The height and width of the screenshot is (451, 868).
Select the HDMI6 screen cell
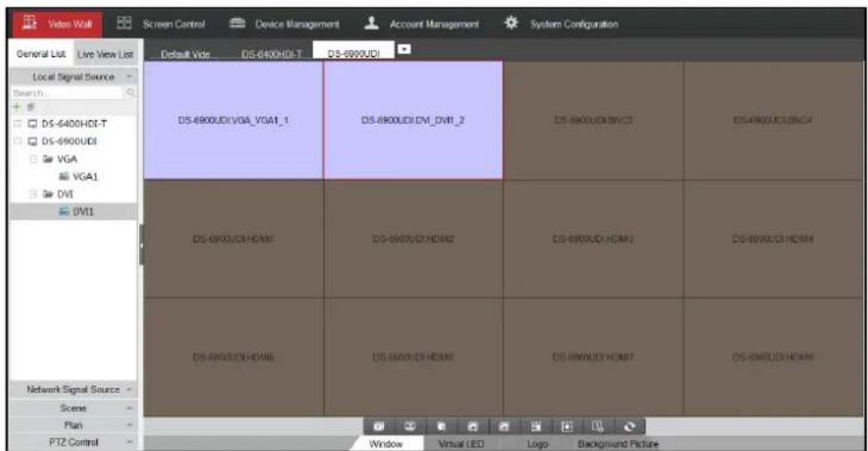(x=413, y=357)
